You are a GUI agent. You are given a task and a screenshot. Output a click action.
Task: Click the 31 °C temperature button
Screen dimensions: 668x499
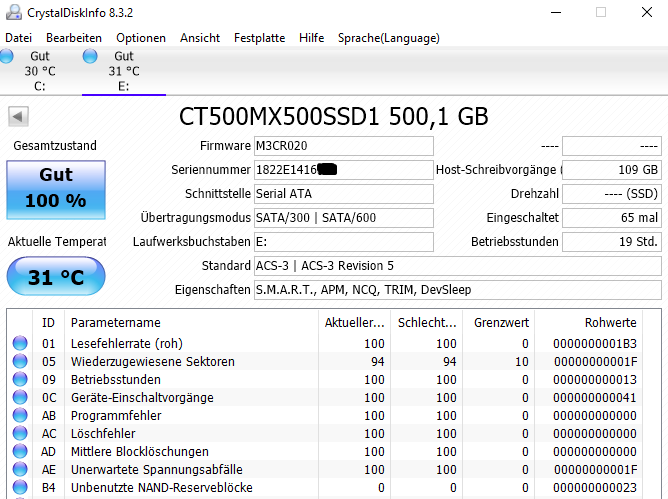tap(56, 277)
